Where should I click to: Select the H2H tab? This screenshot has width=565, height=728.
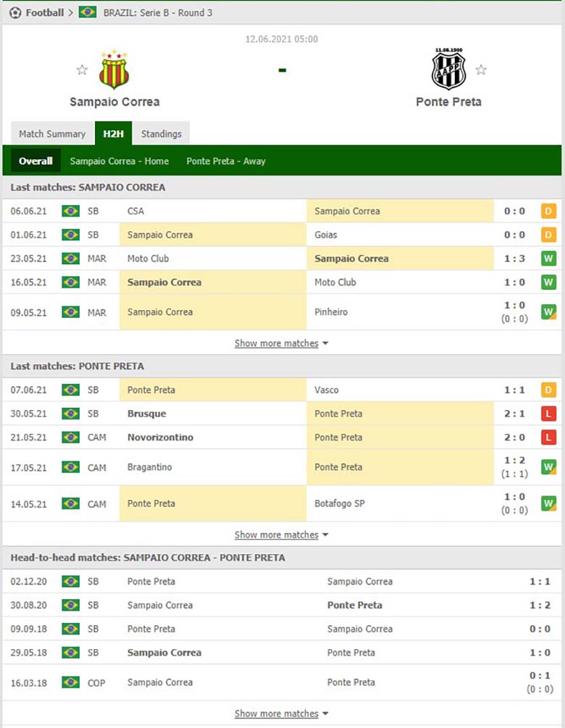[113, 134]
